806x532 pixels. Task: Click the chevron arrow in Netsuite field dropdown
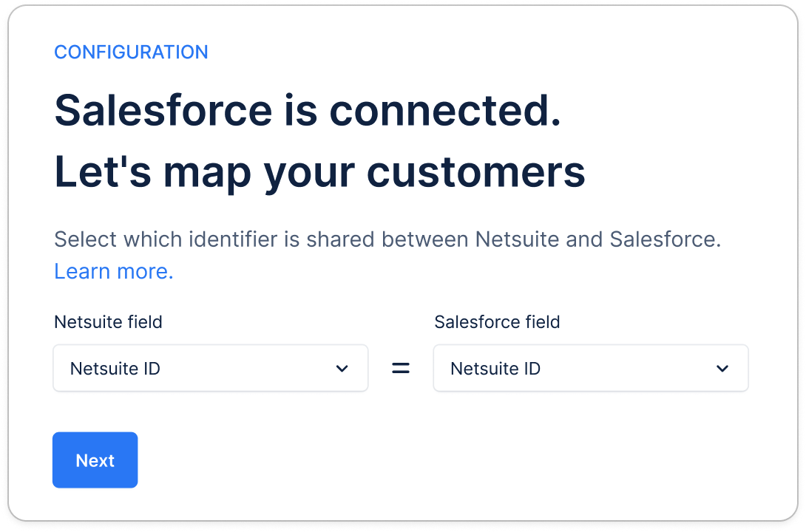click(x=342, y=369)
